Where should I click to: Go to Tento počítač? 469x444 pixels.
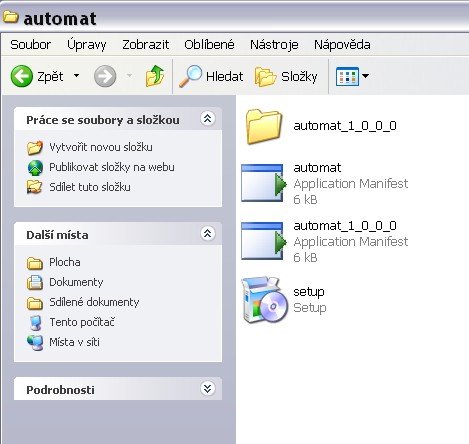(x=82, y=322)
